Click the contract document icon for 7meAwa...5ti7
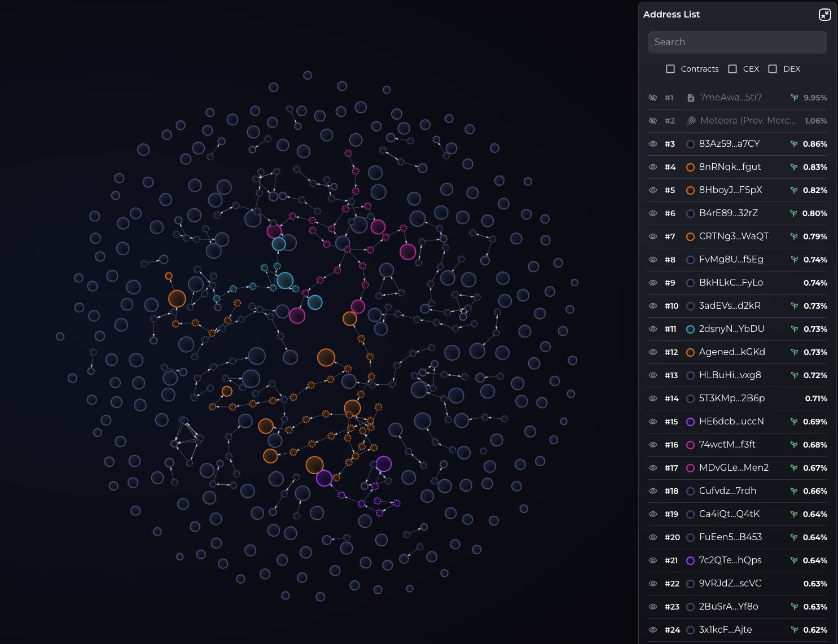The image size is (838, 644). (690, 98)
